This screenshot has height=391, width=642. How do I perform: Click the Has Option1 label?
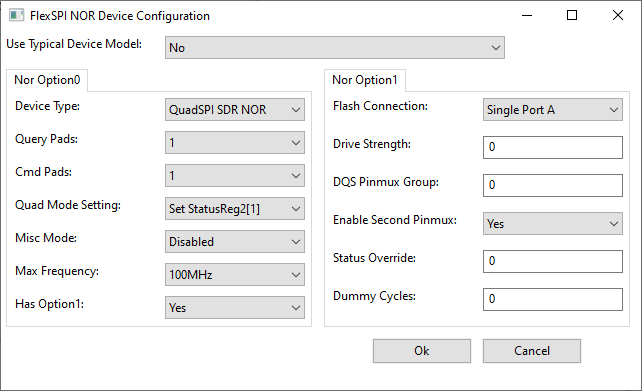pos(50,304)
